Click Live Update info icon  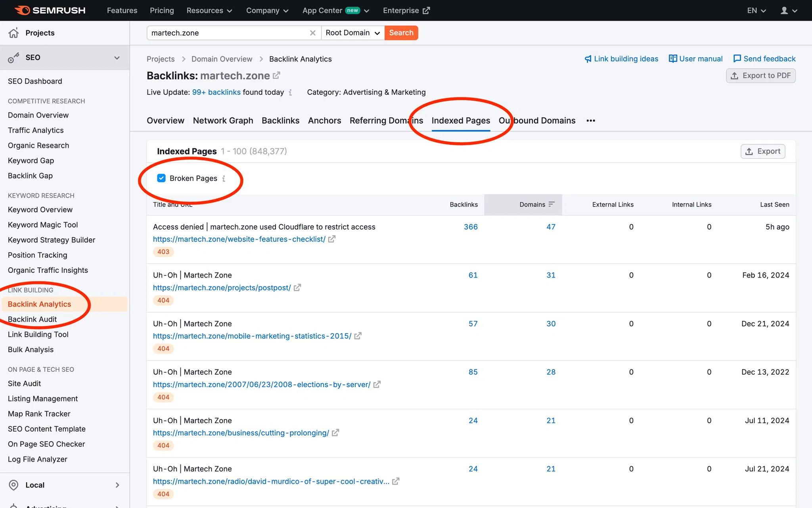pyautogui.click(x=291, y=92)
